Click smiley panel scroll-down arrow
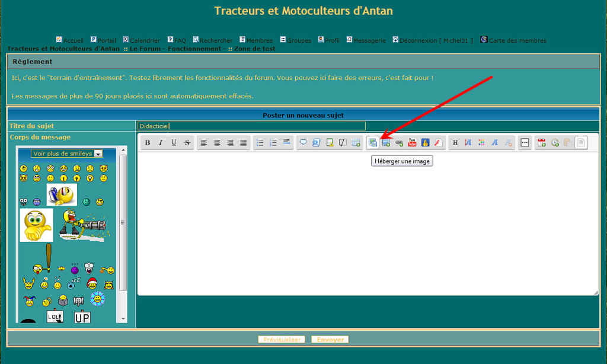 (123, 319)
